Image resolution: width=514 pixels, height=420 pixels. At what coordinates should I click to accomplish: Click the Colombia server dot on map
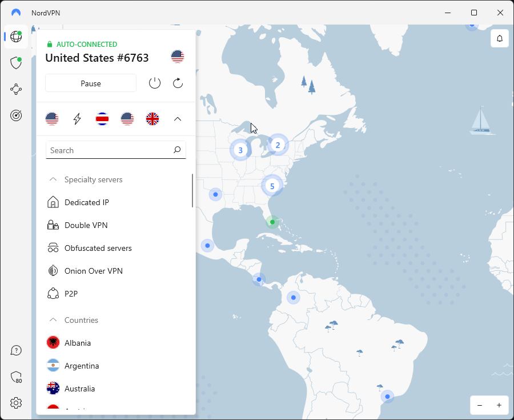(x=293, y=297)
